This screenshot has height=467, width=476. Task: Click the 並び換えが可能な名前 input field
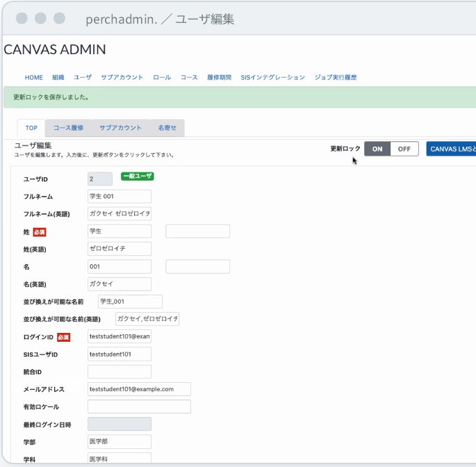click(130, 302)
